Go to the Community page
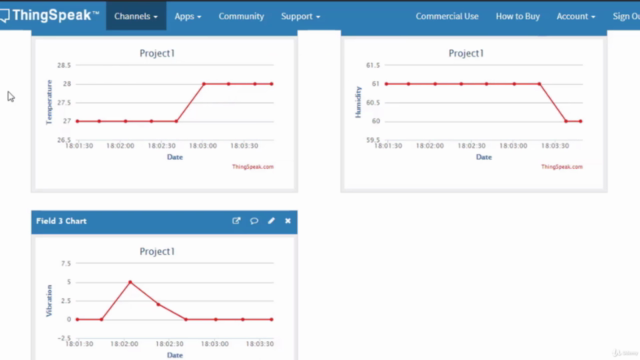 click(x=241, y=16)
